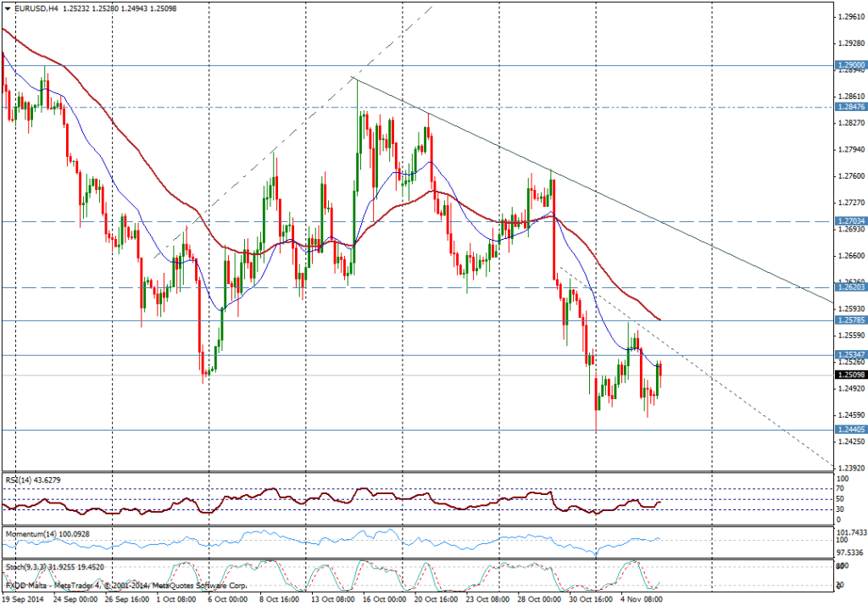
Task: Select the 1.24405 support level label
Action: (x=850, y=430)
